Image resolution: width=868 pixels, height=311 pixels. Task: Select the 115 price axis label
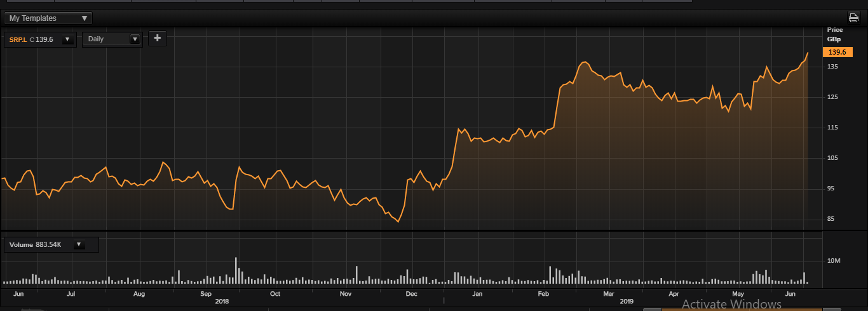[832, 128]
